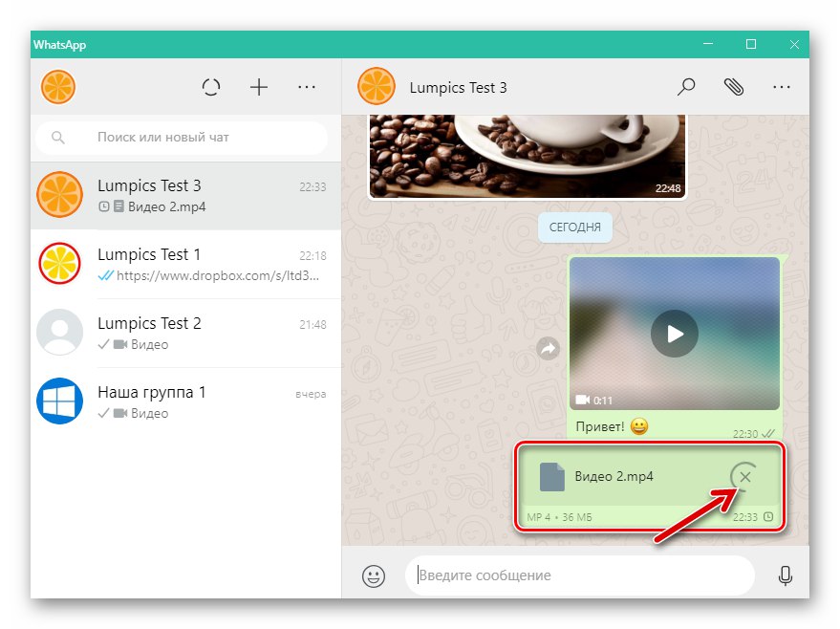Viewport: 840px width, 629px height.
Task: Click the grinning emoji in message
Action: point(638,426)
